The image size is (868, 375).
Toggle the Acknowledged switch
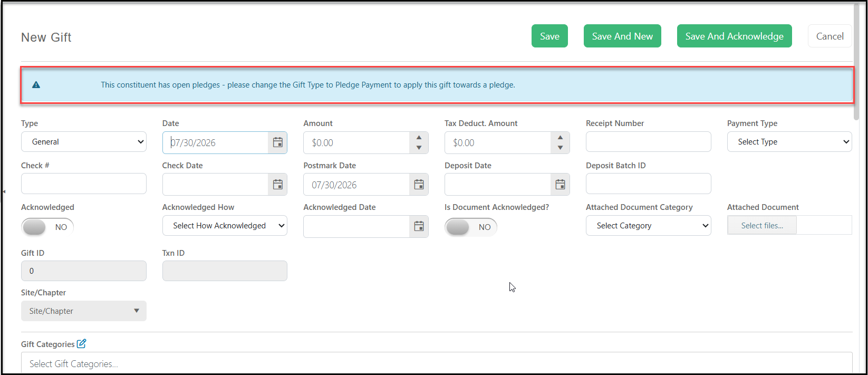click(x=47, y=227)
